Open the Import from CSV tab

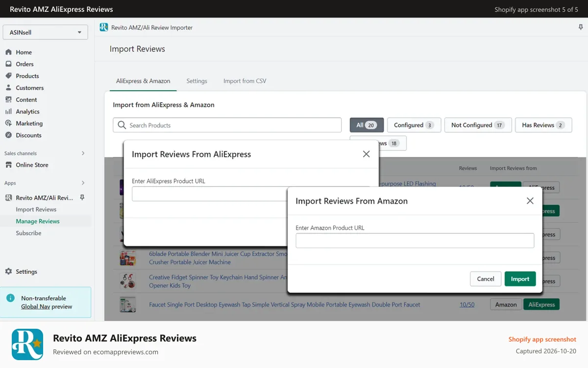tap(245, 81)
